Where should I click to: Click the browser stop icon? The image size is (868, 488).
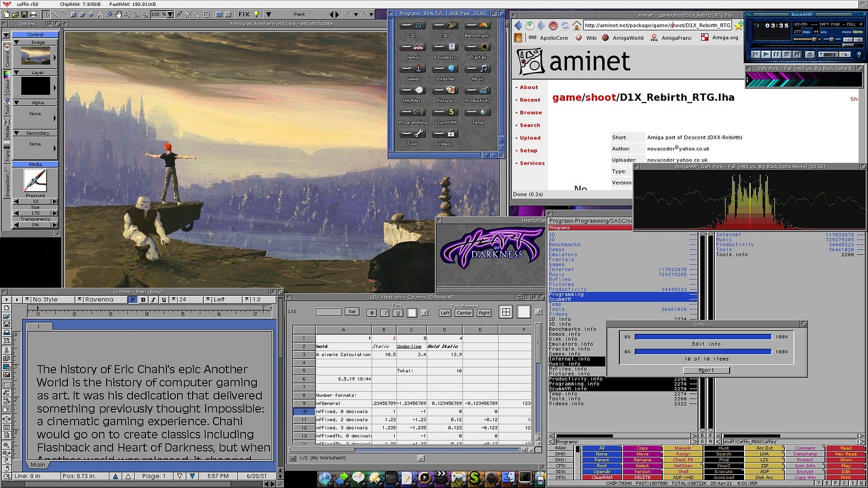553,25
